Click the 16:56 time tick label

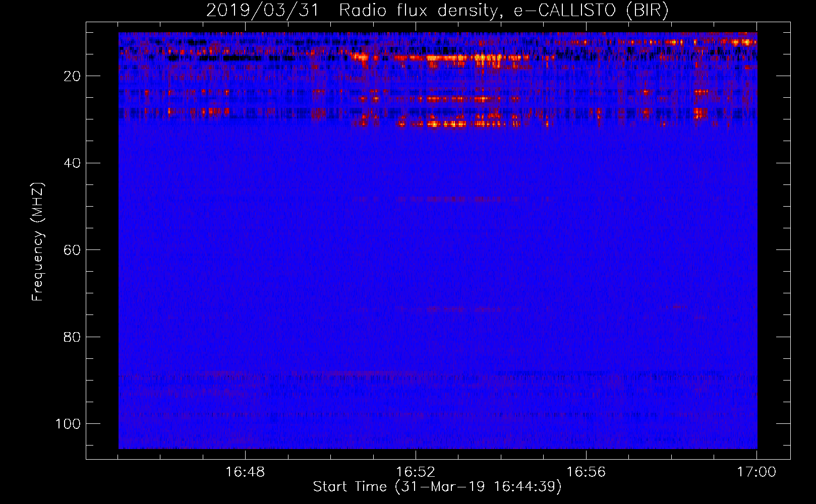pos(586,472)
